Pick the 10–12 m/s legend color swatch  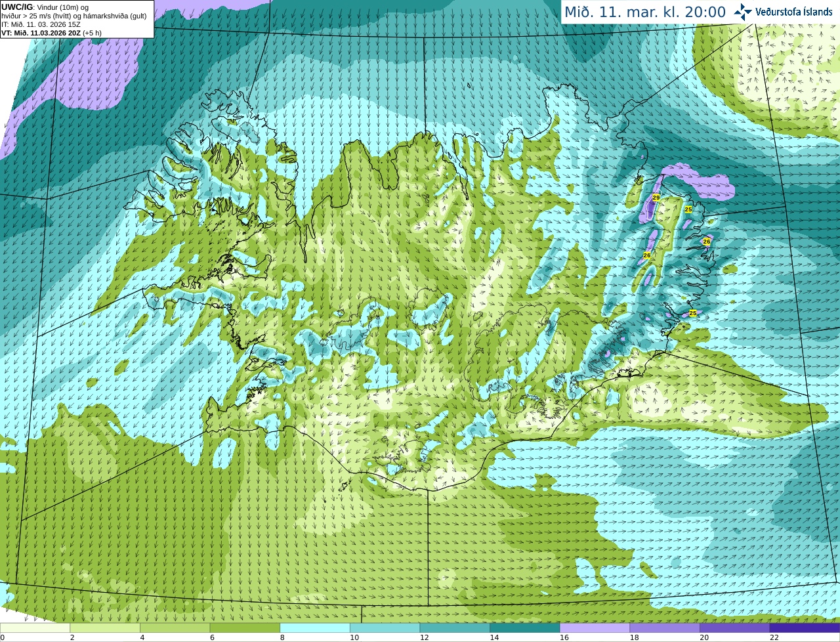[385, 628]
